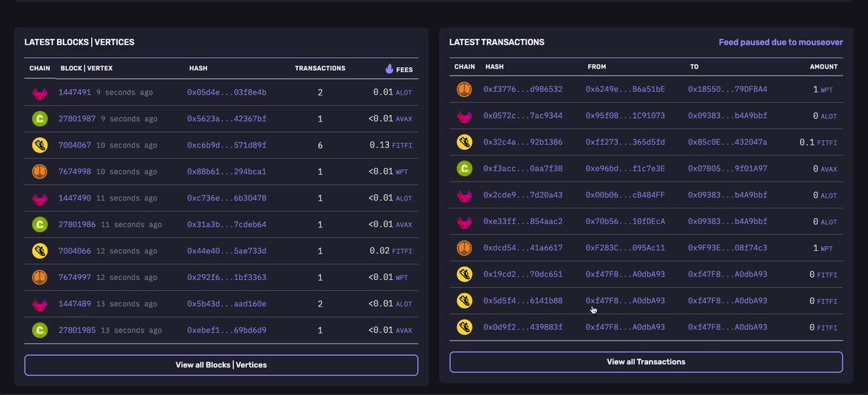
Task: Open sender address 0x95f08...1C91073
Action: (626, 116)
